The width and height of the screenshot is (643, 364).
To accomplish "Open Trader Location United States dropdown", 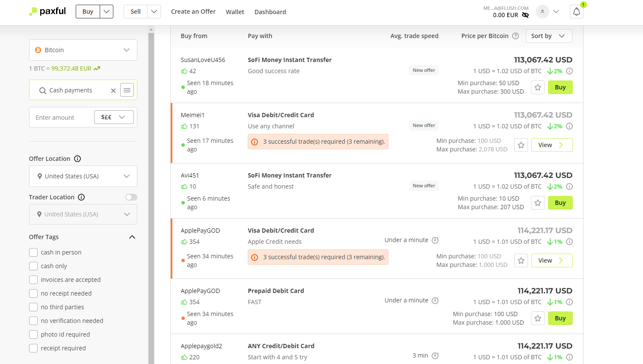I will tap(83, 214).
